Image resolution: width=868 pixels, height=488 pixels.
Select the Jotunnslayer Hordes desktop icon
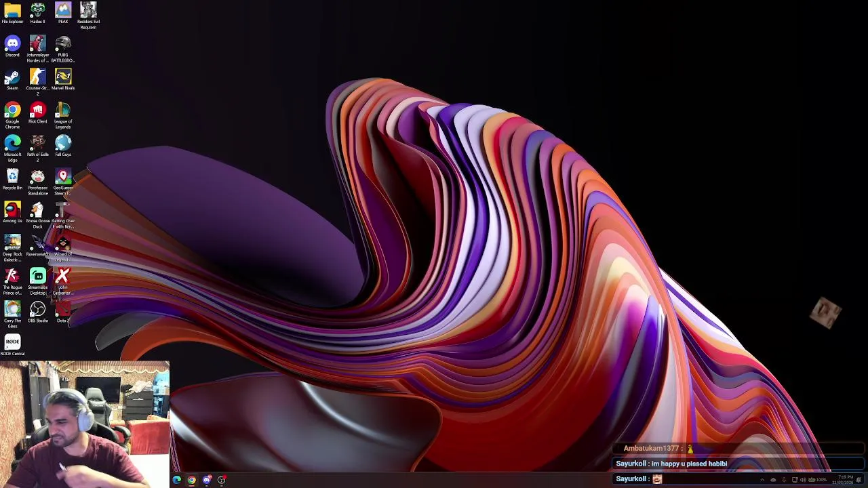point(37,49)
